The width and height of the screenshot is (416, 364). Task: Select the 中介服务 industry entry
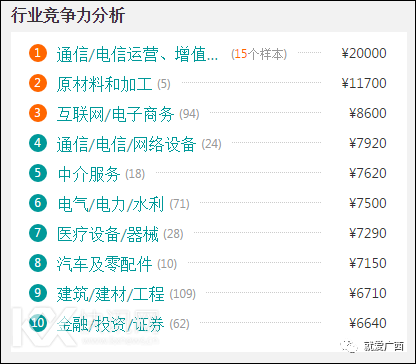(89, 174)
